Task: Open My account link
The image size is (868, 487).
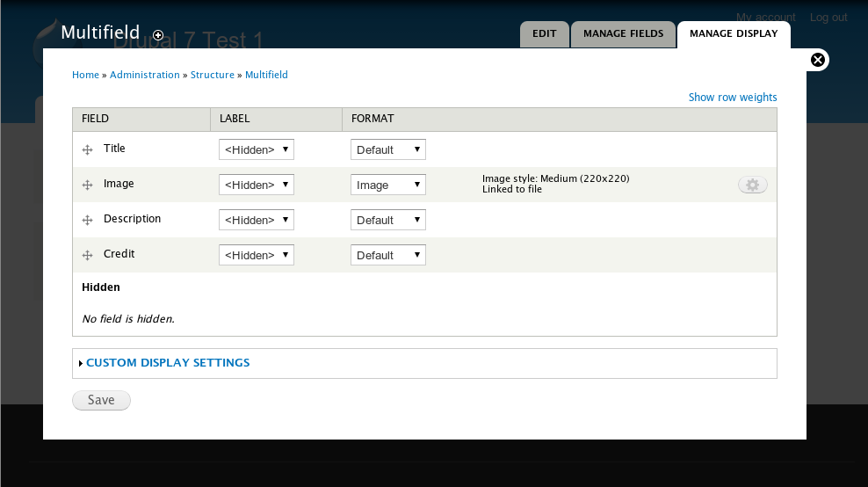Action: click(765, 18)
